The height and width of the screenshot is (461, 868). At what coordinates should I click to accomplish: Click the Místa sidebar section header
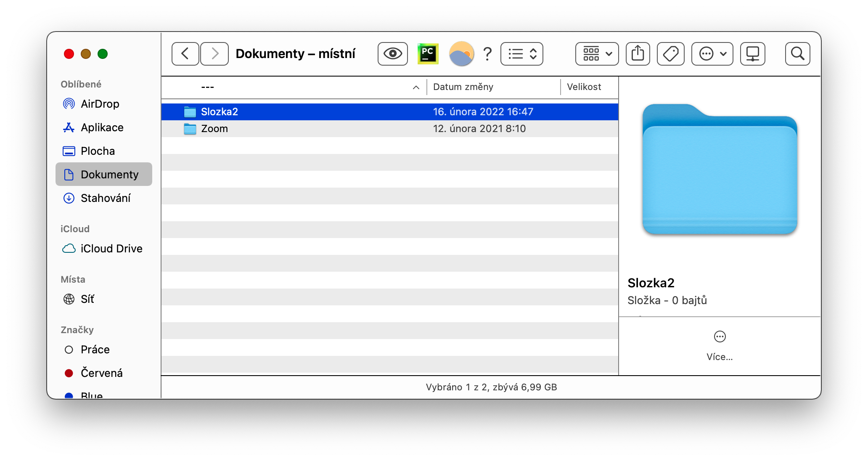(73, 279)
